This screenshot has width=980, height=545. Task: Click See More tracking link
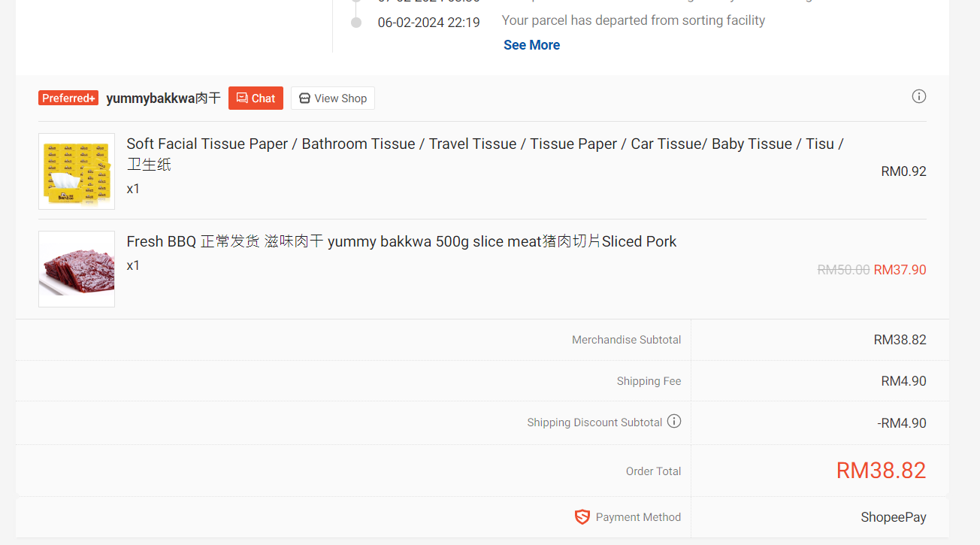coord(531,45)
